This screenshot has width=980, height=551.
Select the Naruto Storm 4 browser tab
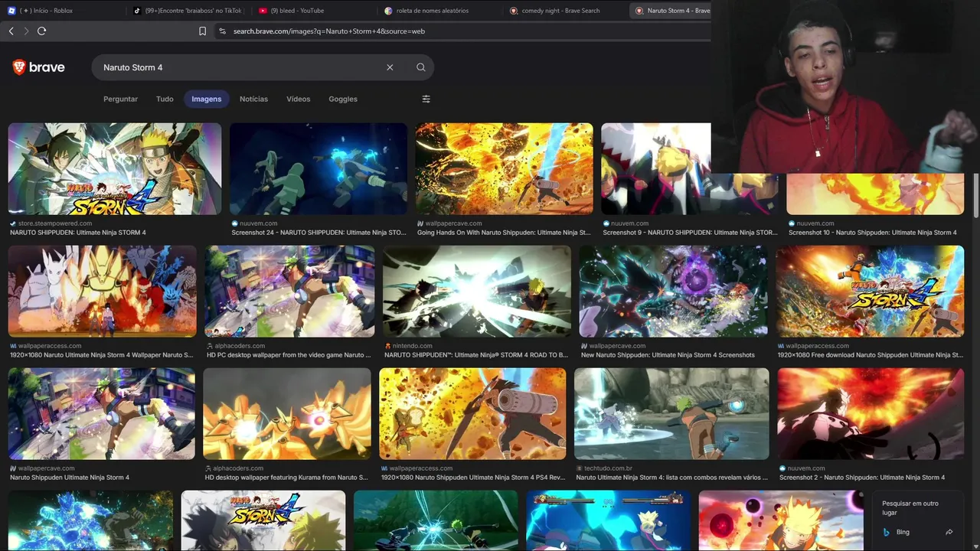click(672, 11)
